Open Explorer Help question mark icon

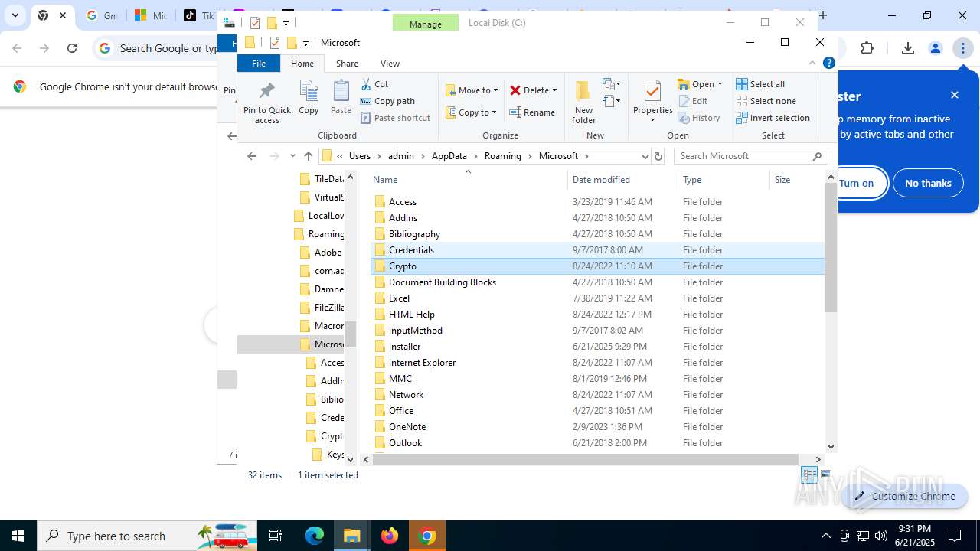828,64
